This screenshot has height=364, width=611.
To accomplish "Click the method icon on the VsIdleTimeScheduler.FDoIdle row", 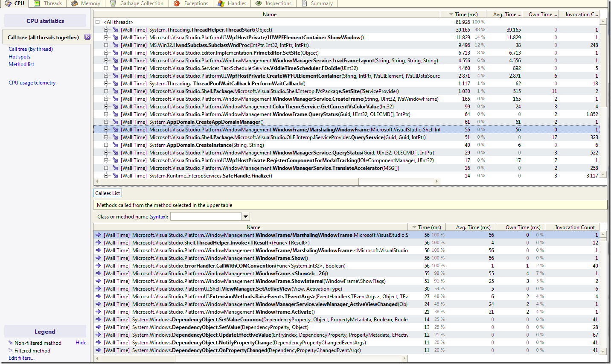I will click(x=115, y=68).
